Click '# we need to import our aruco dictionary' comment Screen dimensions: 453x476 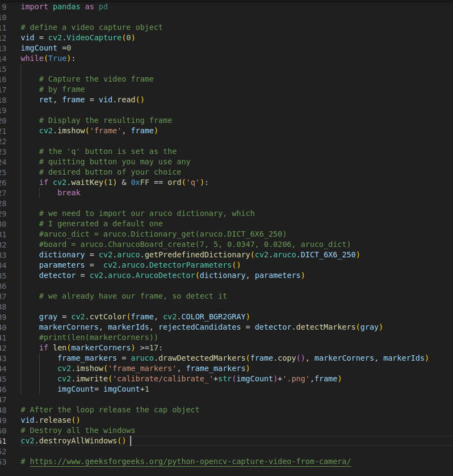[147, 213]
